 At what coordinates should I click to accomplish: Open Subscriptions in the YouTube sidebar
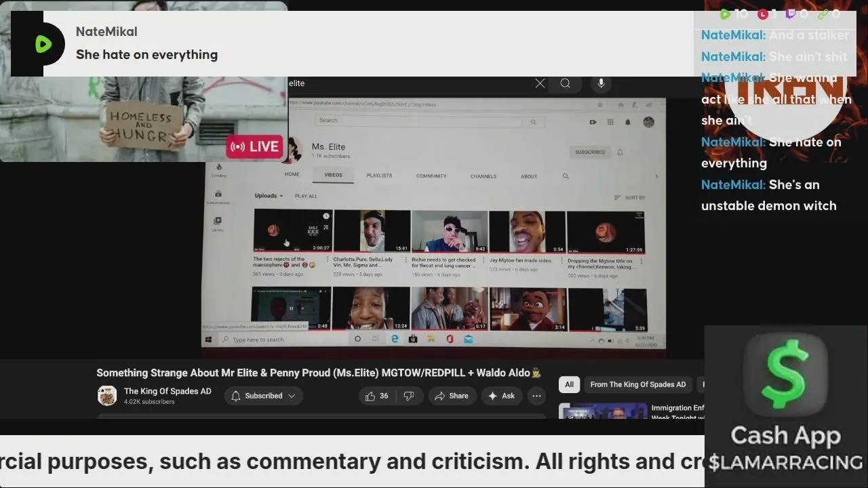click(218, 197)
